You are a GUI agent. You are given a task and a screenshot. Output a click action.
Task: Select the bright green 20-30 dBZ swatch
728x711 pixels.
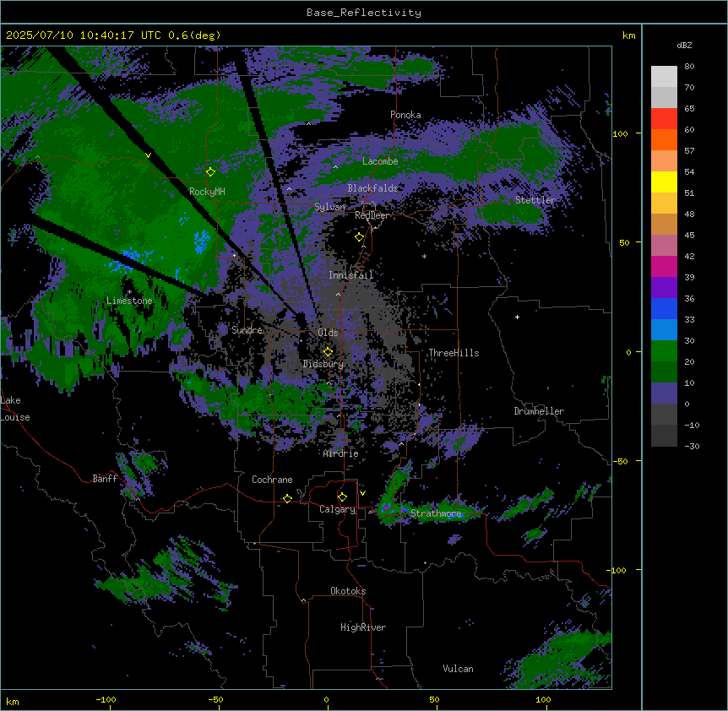coord(664,351)
